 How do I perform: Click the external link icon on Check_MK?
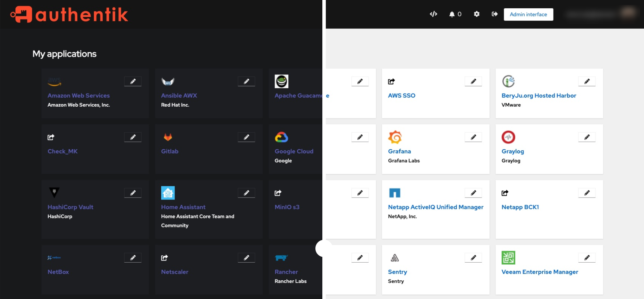pos(51,137)
